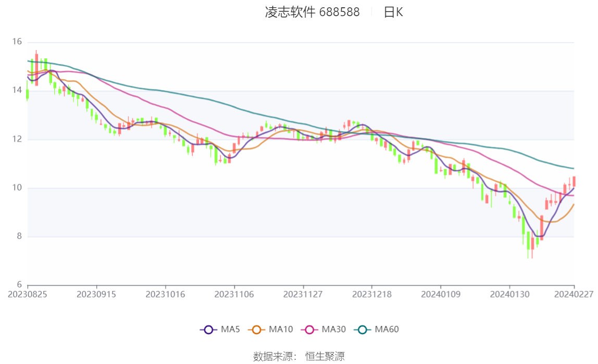Click the 16 price axis label
598x364 pixels.
17,42
